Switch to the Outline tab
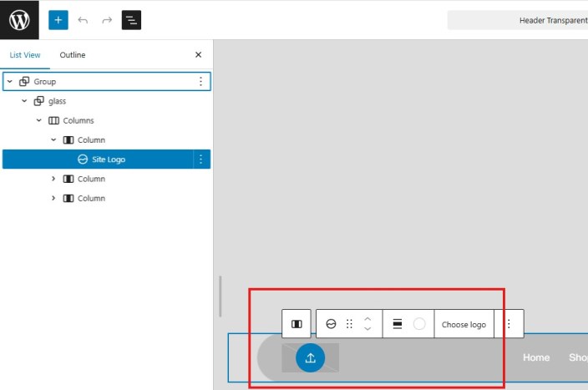588x390 pixels. coord(73,55)
